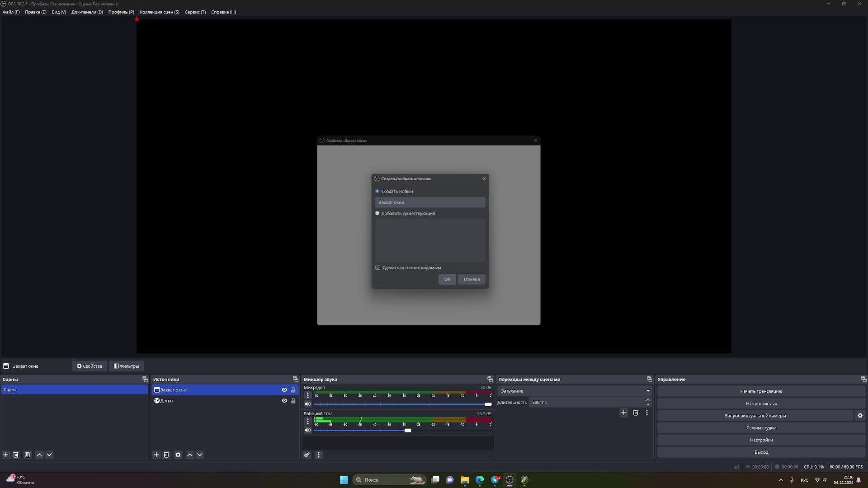Undock the Источники panel
Screen dimensions: 868x488
pos(296,380)
